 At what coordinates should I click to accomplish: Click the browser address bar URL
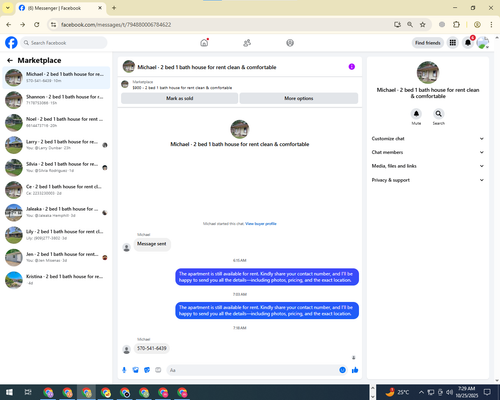[x=116, y=25]
